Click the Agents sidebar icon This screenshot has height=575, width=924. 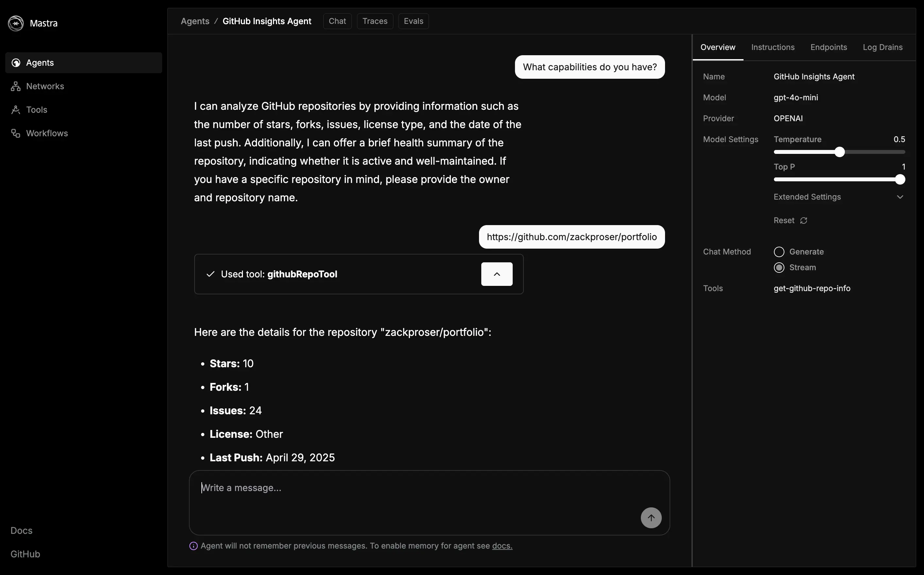tap(16, 63)
